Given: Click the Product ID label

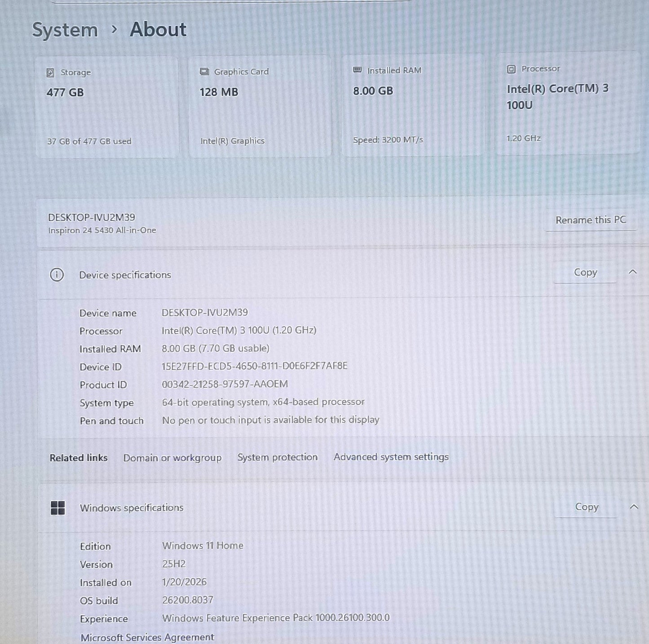Looking at the screenshot, I should coord(103,385).
